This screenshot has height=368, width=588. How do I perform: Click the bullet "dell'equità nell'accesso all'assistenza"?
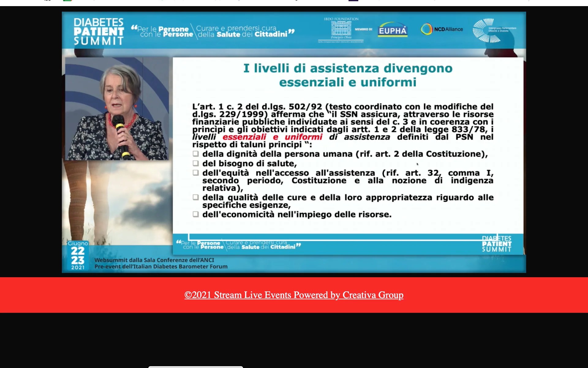tap(348, 180)
